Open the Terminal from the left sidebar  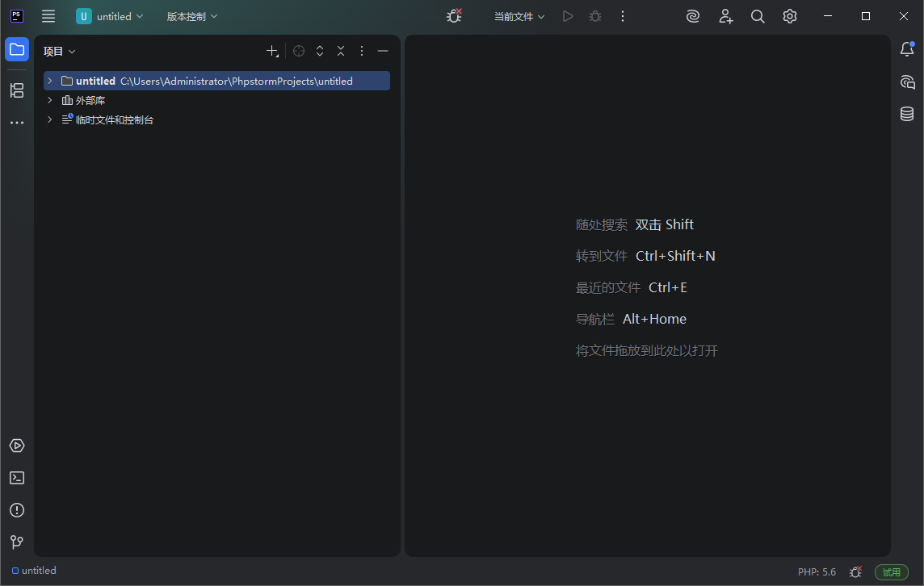(x=17, y=477)
